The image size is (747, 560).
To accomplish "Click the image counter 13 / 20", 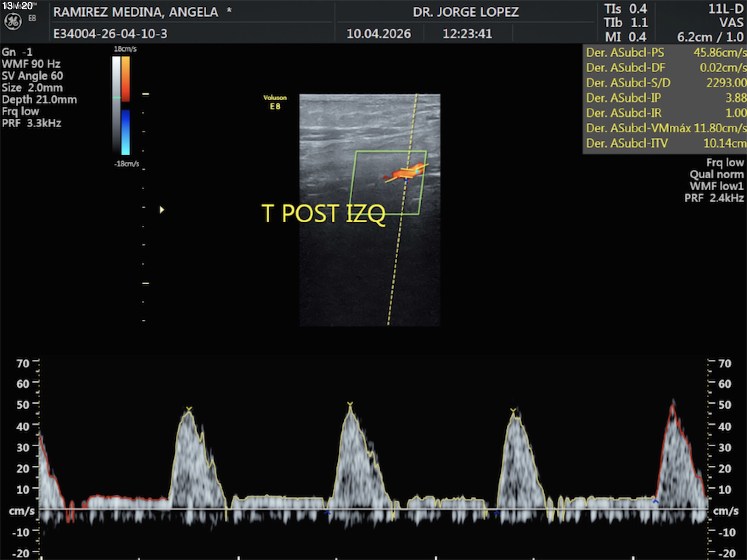I will tap(18, 6).
